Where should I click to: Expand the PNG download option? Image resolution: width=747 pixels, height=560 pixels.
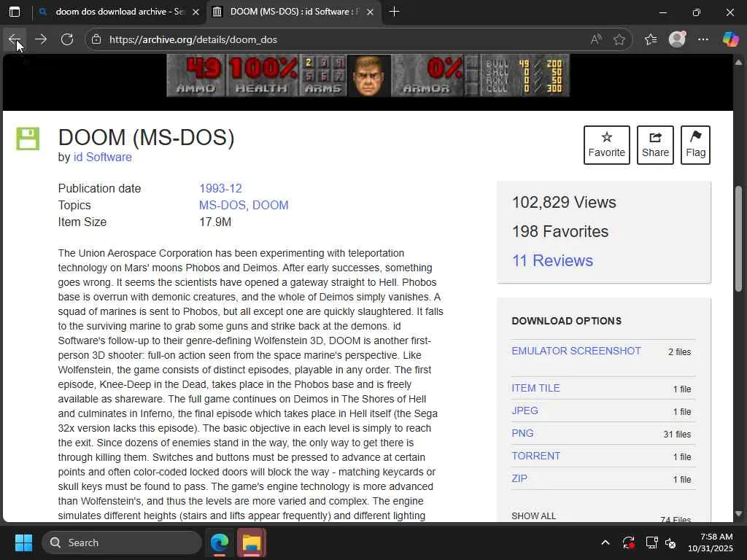pyautogui.click(x=522, y=433)
